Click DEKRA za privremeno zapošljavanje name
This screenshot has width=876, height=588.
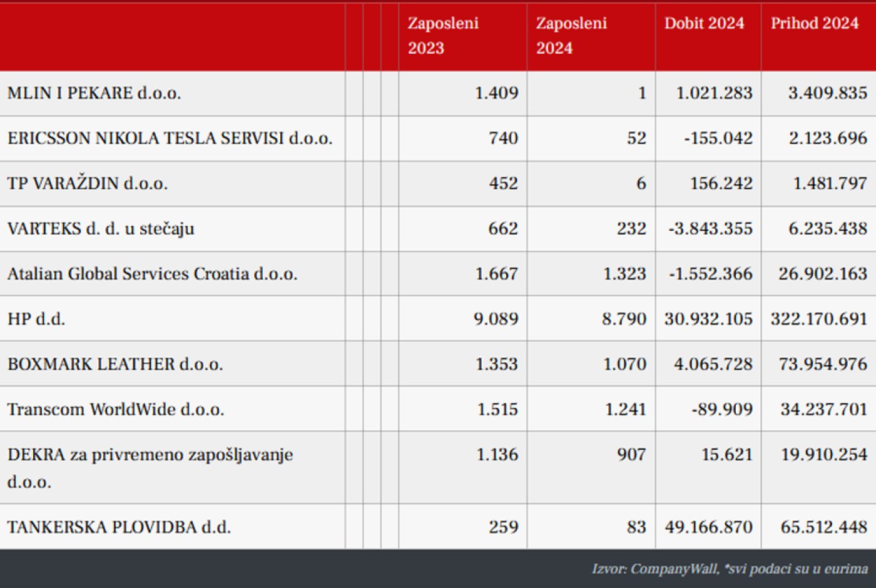[x=150, y=455]
